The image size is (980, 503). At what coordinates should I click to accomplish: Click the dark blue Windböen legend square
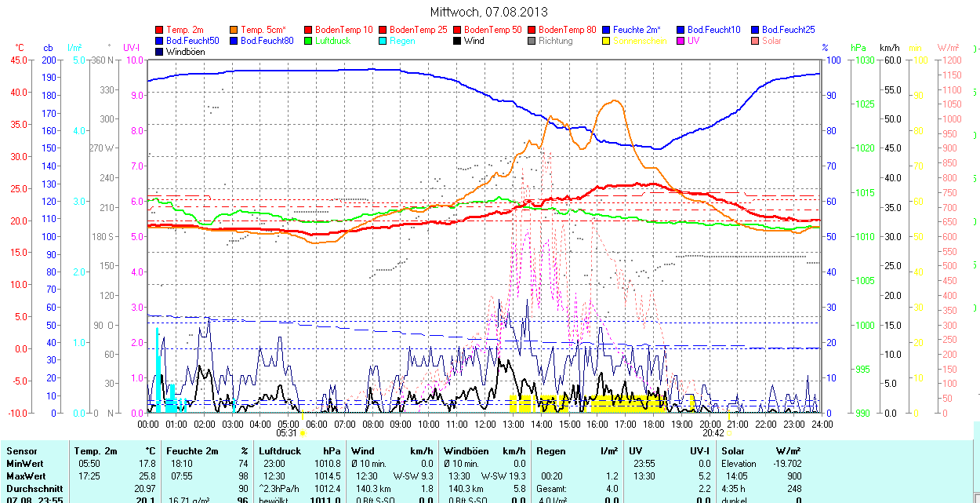(x=160, y=52)
